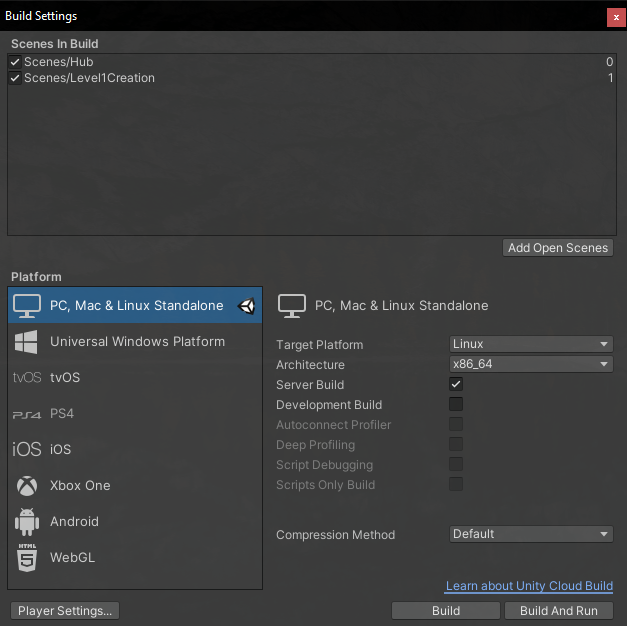Click build index 0 of Scenes/Hub

coord(609,62)
